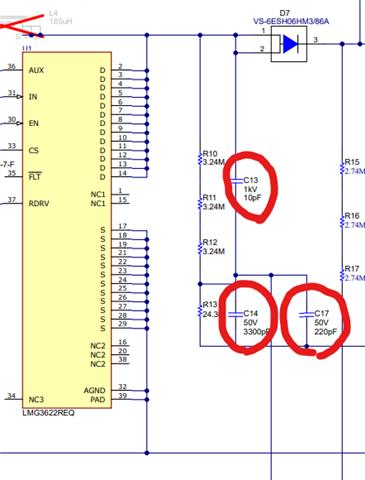
Task: Click the EN pin label on U1
Action: (x=33, y=123)
